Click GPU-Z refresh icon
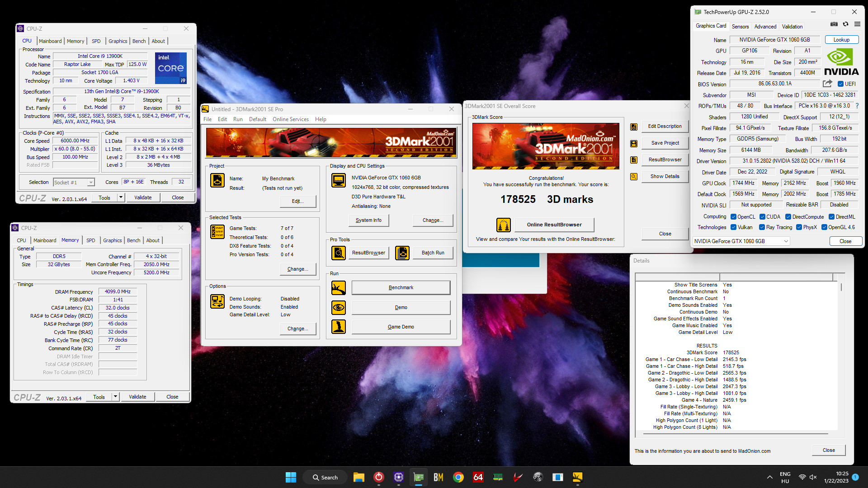This screenshot has width=868, height=488. [845, 24]
